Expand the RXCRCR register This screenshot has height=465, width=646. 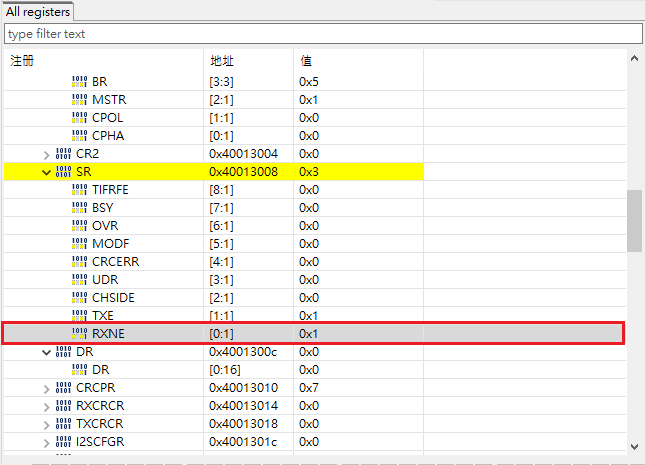(47, 407)
